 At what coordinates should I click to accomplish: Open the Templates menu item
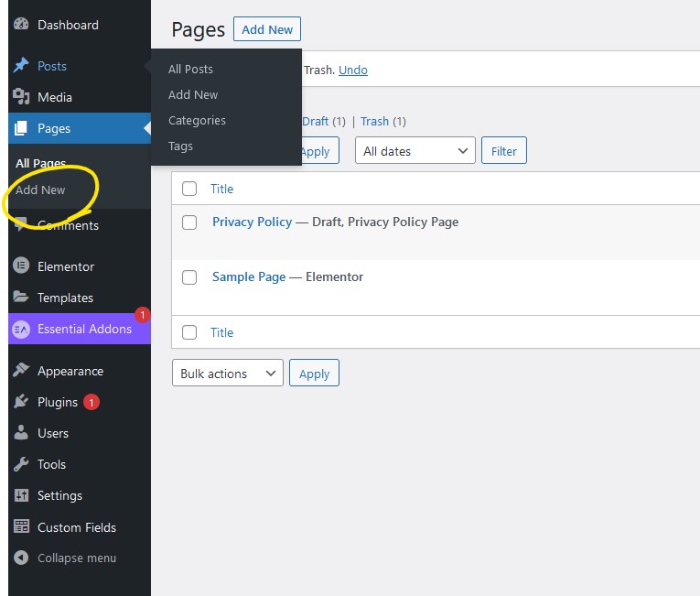pos(65,298)
